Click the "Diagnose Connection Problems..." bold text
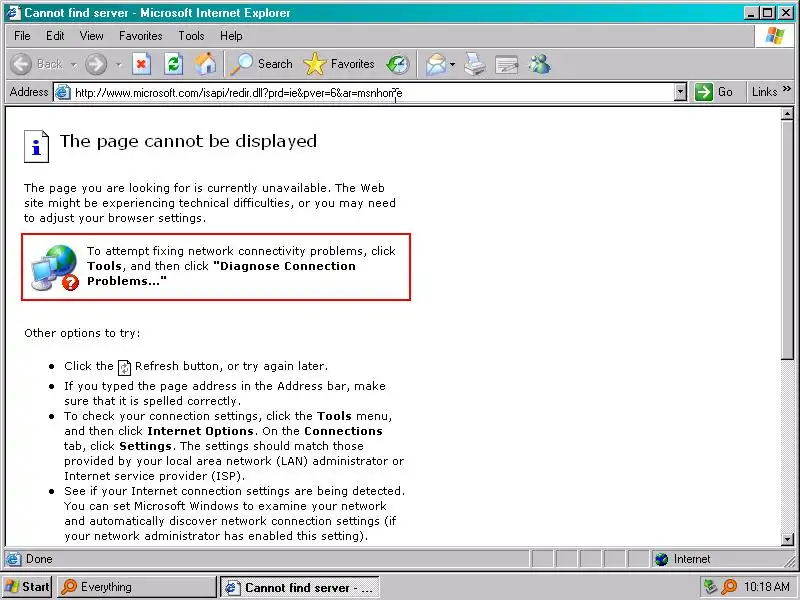The height and width of the screenshot is (600, 800). point(221,273)
